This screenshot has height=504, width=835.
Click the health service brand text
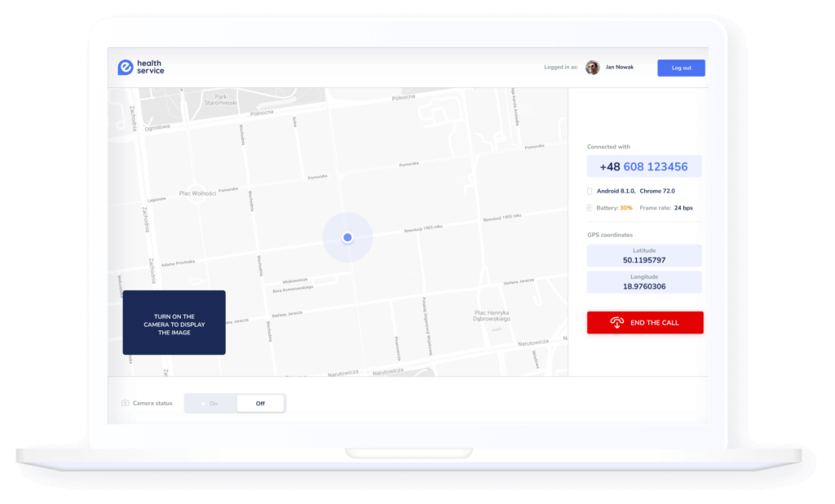(x=151, y=67)
